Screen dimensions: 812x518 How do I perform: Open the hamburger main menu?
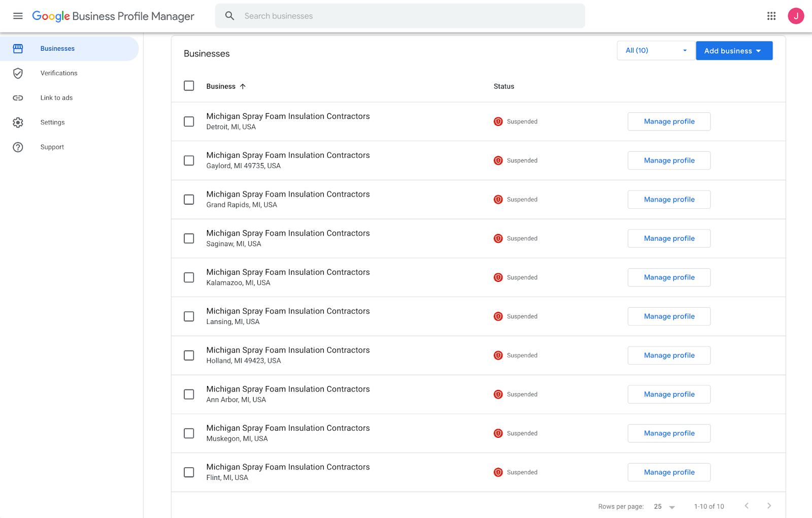click(x=18, y=16)
